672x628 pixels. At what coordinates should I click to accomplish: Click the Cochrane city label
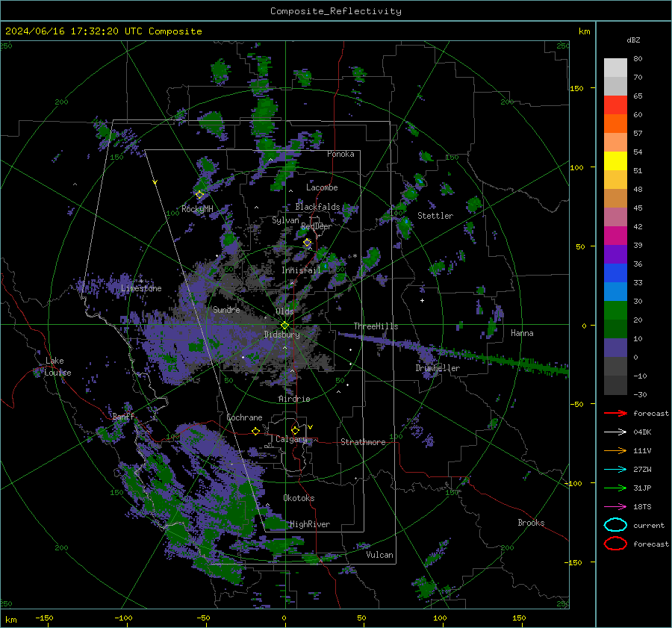pyautogui.click(x=244, y=417)
